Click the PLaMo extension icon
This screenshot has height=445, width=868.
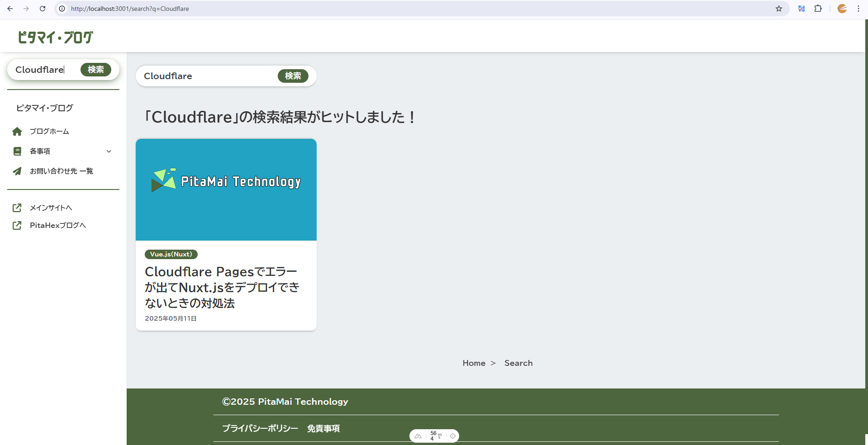(x=802, y=9)
